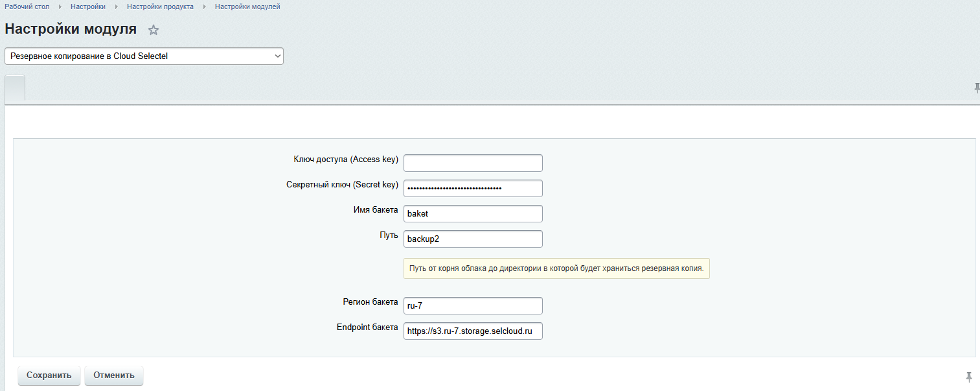Screen dimensions: 980x391
Task: Focus the Ключ доступа (Access key) field
Action: [x=473, y=163]
